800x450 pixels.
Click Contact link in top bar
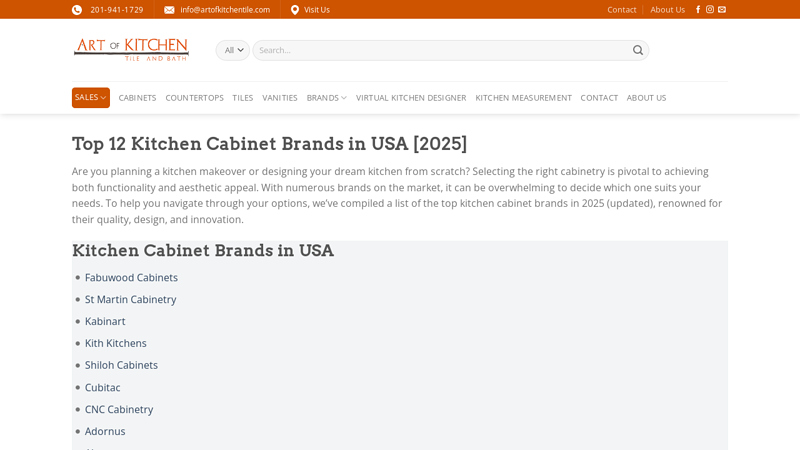(x=621, y=10)
